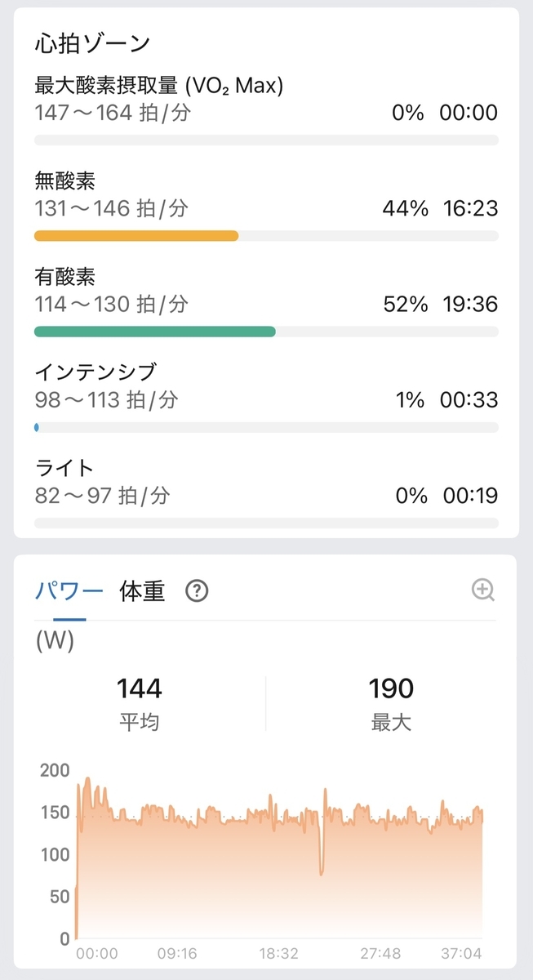Switch to the 体重 tab
The height and width of the screenshot is (980, 533).
click(142, 590)
